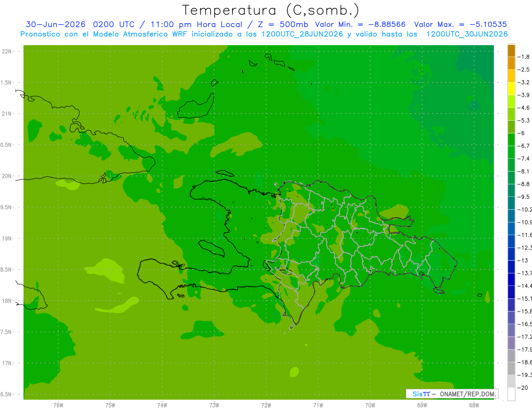Click the "68W" longitude label
The image size is (532, 411).
(473, 405)
